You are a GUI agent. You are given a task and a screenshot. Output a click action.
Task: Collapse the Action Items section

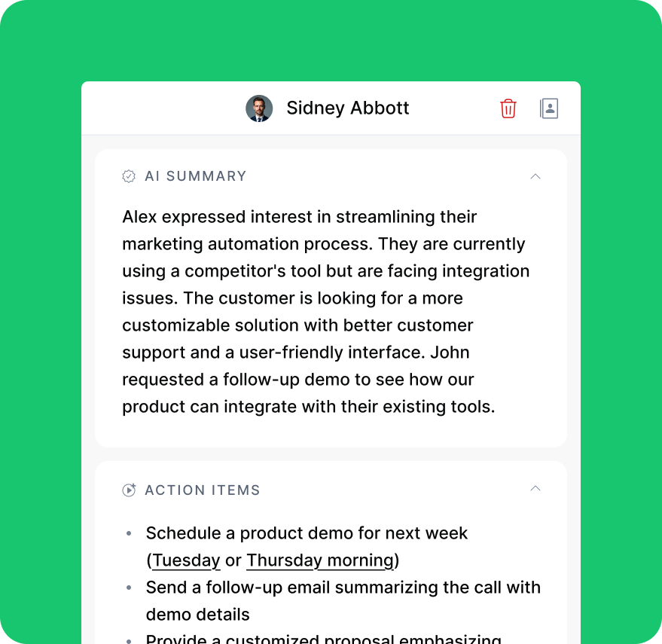tap(535, 489)
